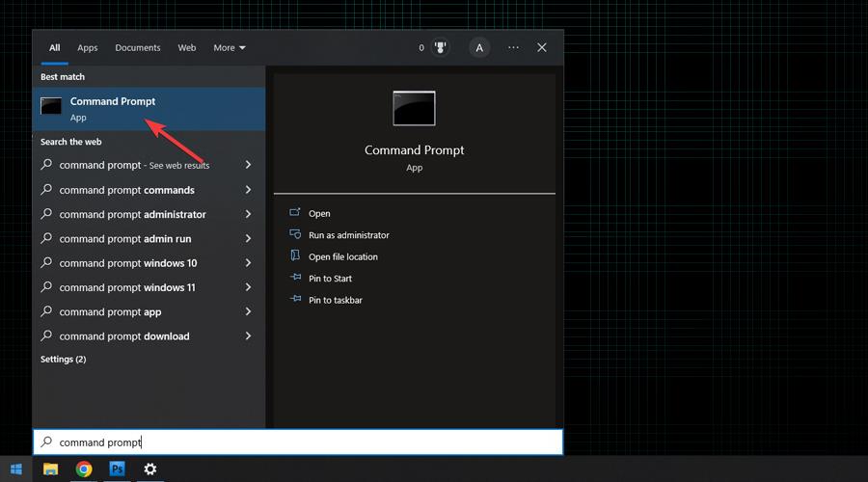The height and width of the screenshot is (482, 868).
Task: Select 'command prompt windows 10' suggestion
Action: click(128, 263)
